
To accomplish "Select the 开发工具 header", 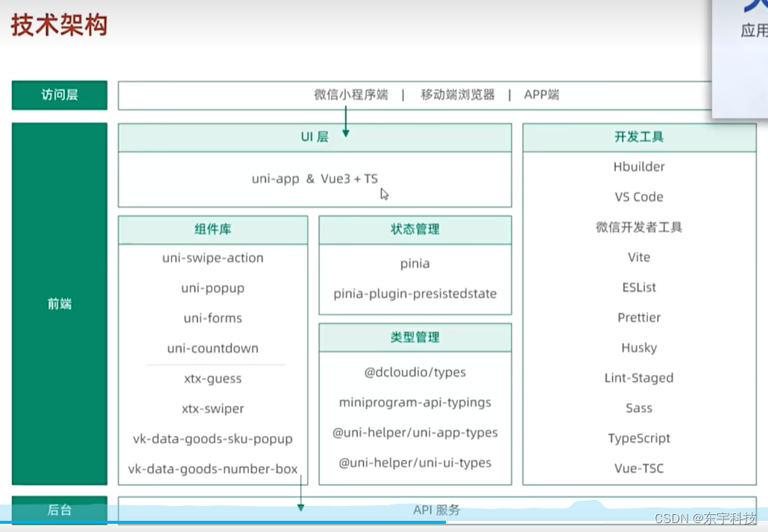I will click(x=639, y=138).
